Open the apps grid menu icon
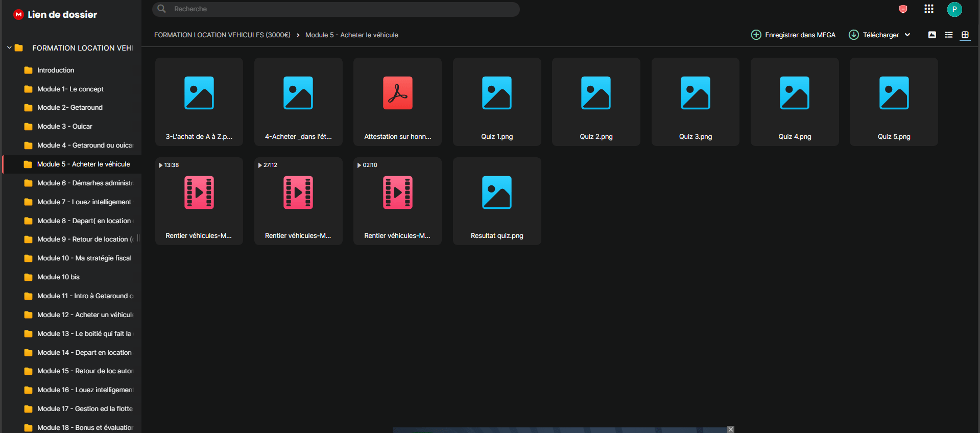980x433 pixels. coord(929,9)
